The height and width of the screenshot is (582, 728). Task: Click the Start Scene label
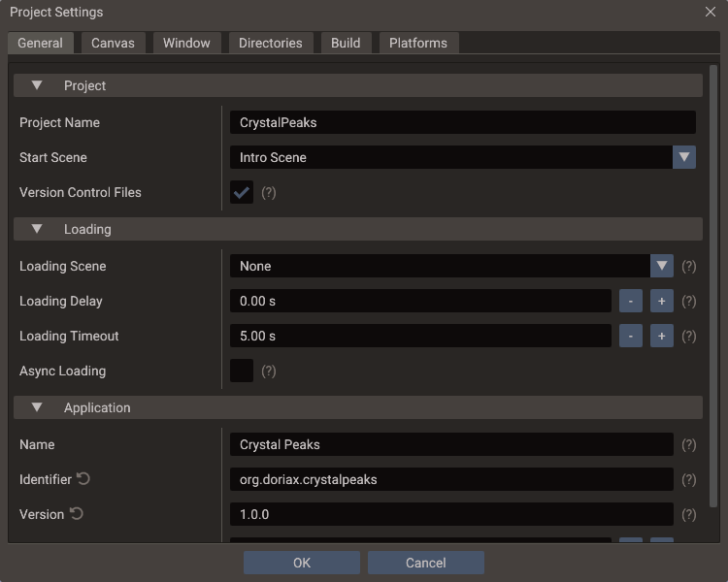tap(53, 157)
